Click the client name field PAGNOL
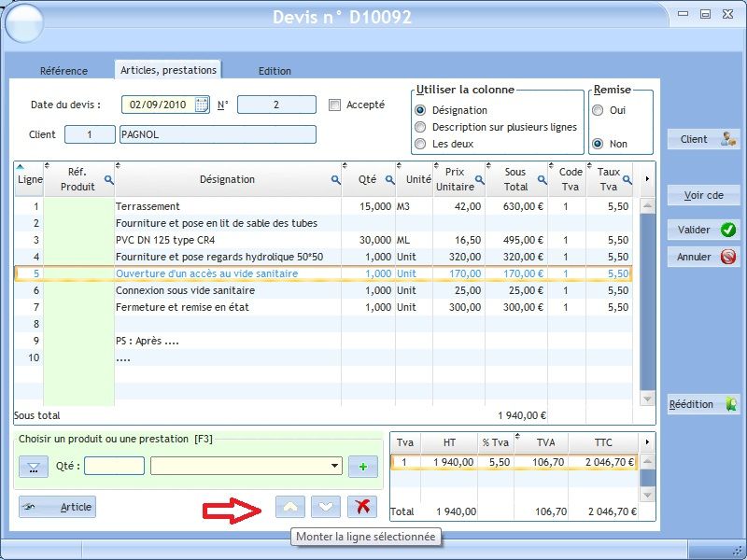The height and width of the screenshot is (560, 747). [218, 134]
